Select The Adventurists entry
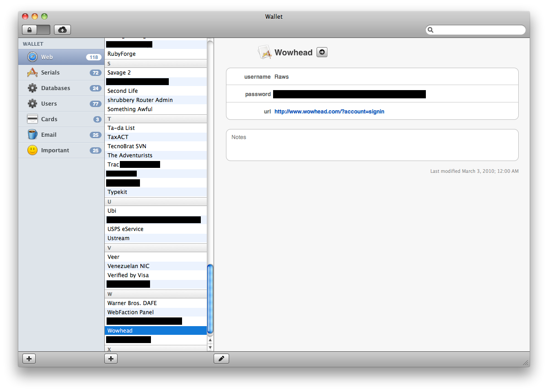The width and height of the screenshot is (548, 392). point(156,155)
